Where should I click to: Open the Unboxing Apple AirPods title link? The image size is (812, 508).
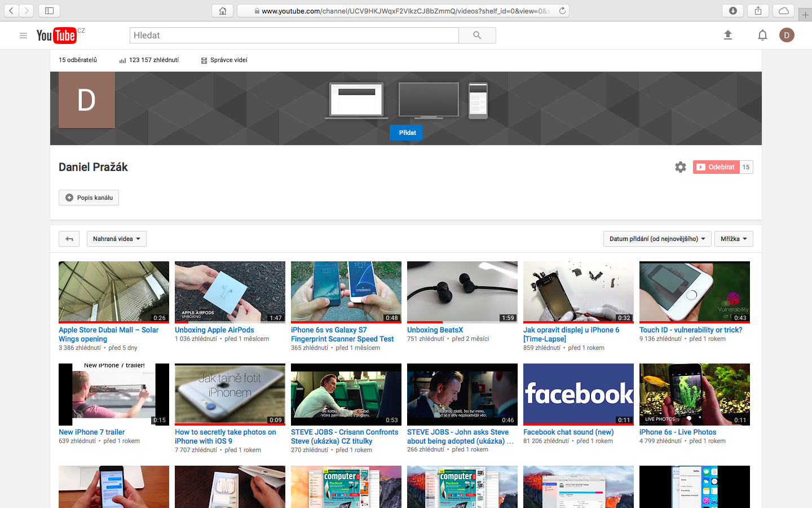pos(214,330)
